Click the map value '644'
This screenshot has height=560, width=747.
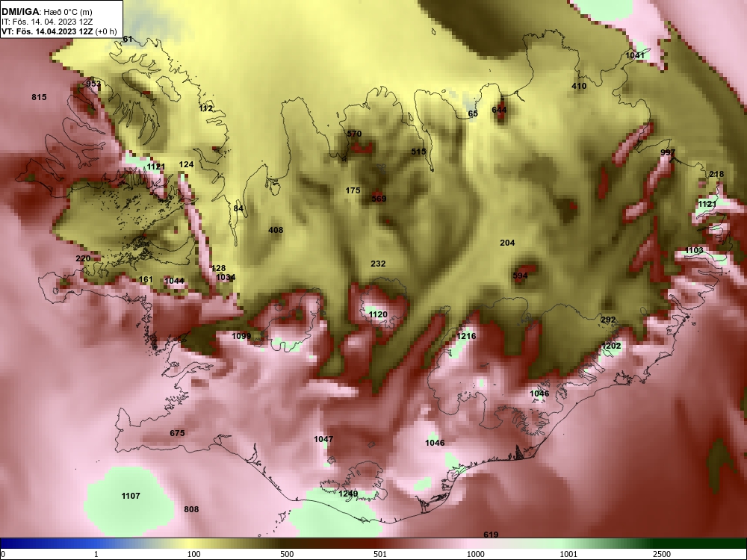tap(499, 110)
